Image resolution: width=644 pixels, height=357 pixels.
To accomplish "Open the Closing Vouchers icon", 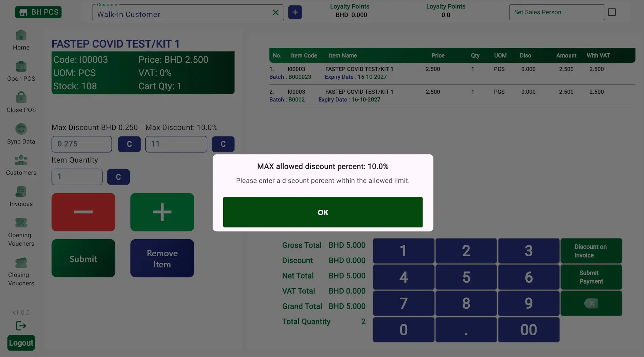I will [x=21, y=263].
